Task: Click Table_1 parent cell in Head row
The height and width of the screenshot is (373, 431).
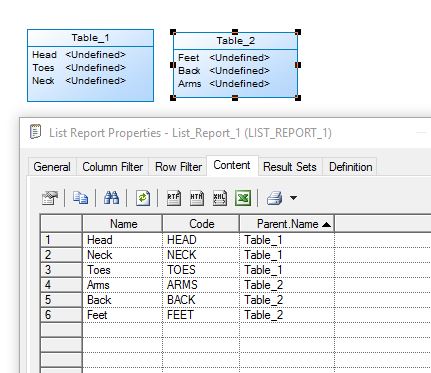Action: click(x=287, y=240)
